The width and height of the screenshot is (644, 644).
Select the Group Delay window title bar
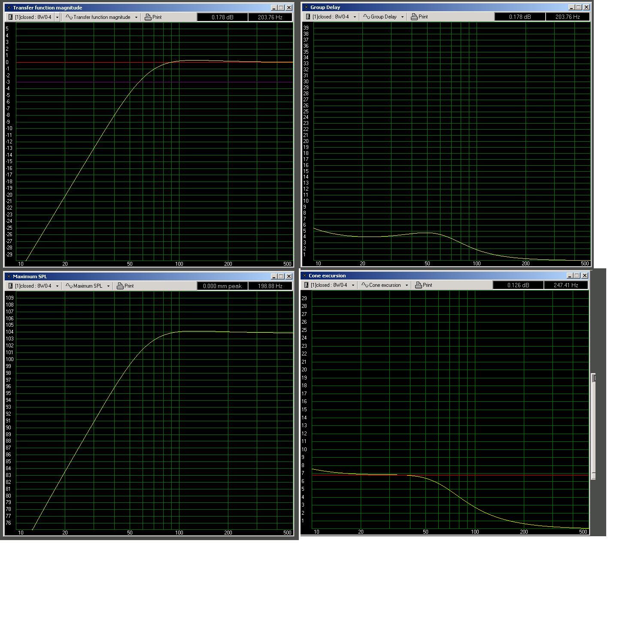pyautogui.click(x=429, y=7)
